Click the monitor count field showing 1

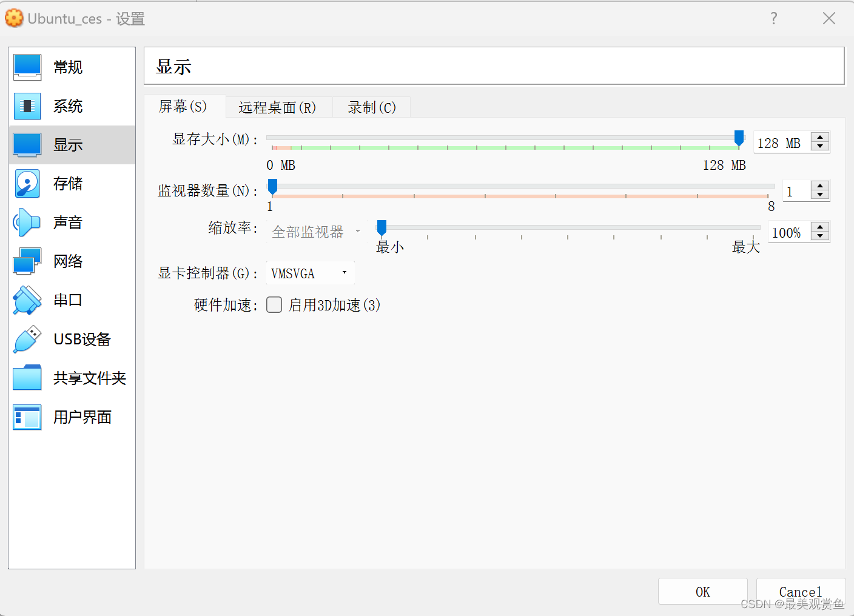[797, 192]
